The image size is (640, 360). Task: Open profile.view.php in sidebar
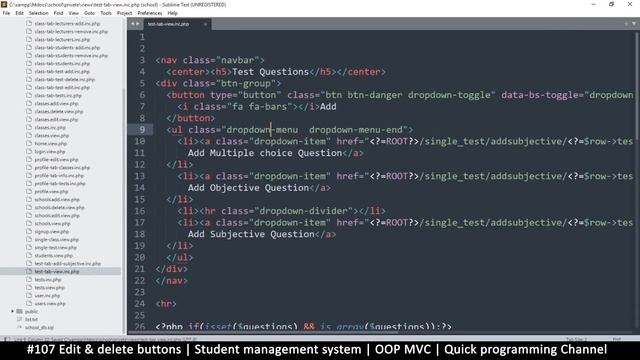click(51, 191)
